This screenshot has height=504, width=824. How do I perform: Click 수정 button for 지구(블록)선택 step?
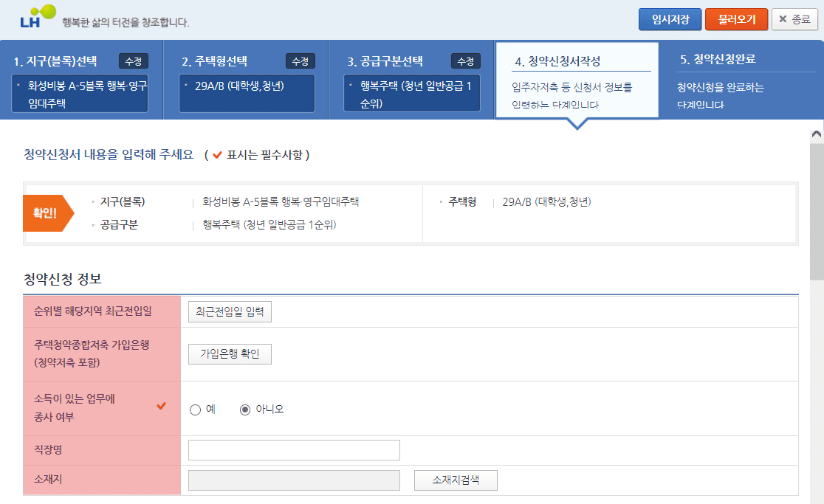tap(134, 61)
